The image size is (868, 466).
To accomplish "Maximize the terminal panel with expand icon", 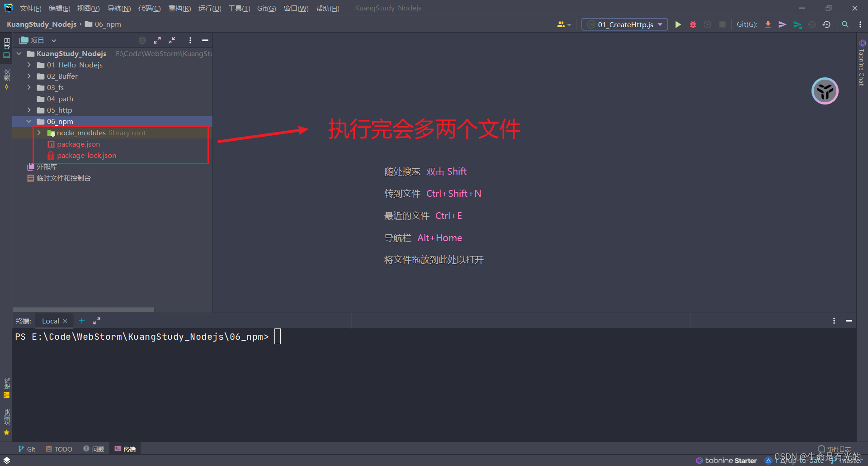I will pyautogui.click(x=97, y=321).
